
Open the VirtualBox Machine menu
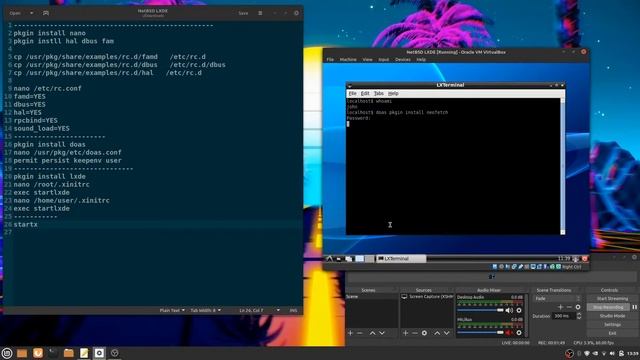pos(348,60)
